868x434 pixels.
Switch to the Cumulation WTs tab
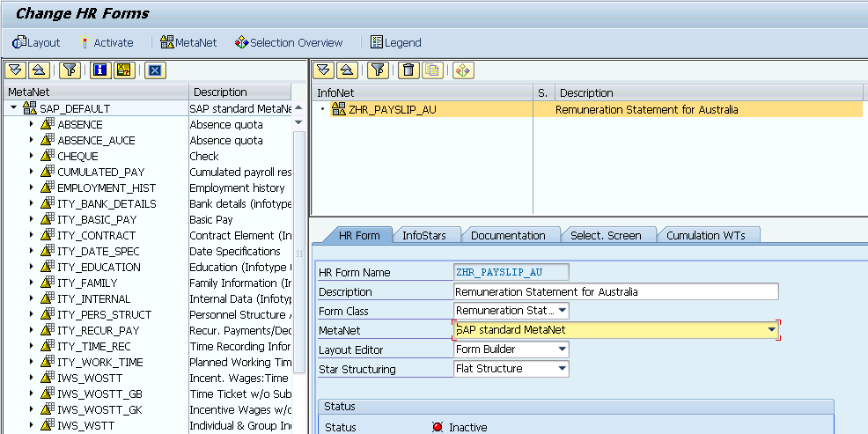tap(706, 235)
